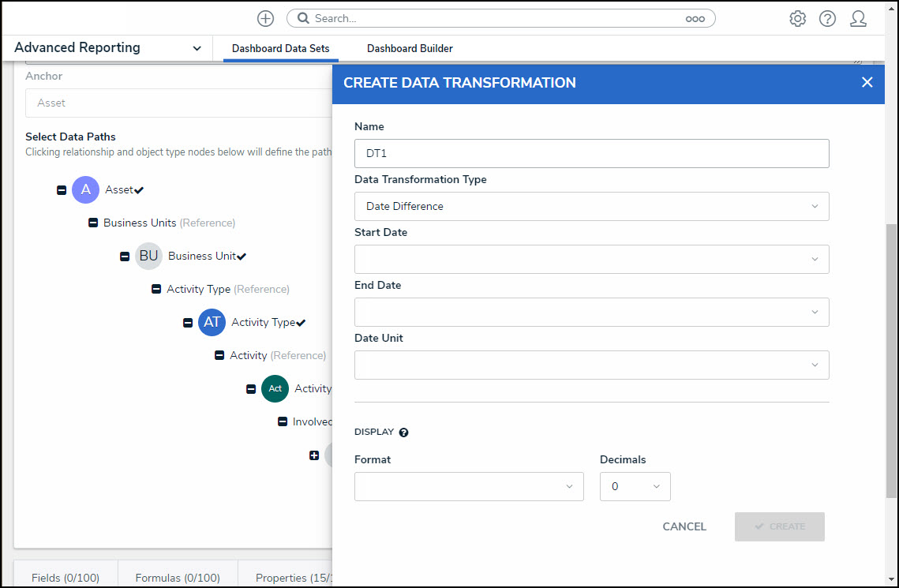
Task: Select the Business Unit 'BU' node icon
Action: coord(148,256)
